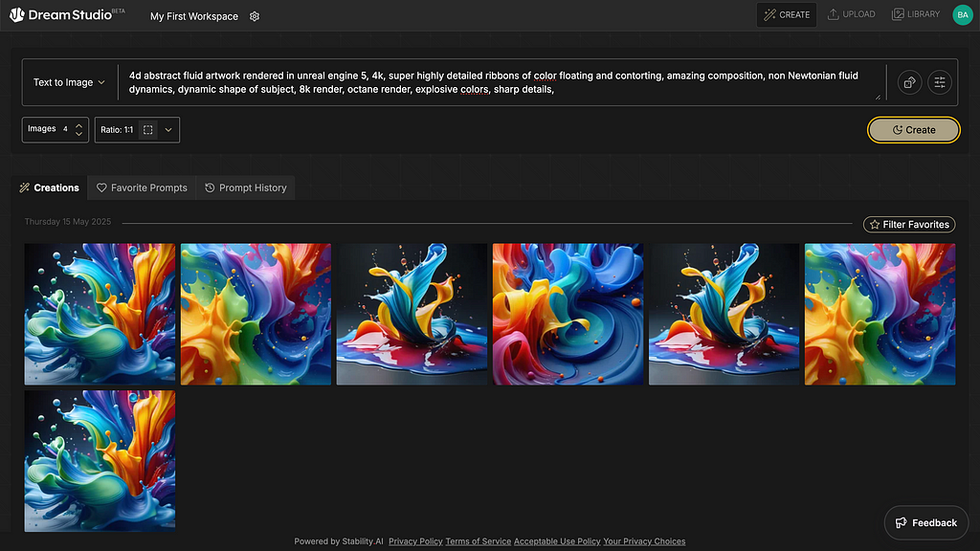The image size is (980, 551).
Task: Open the second thumbnail in the top row
Action: [x=256, y=314]
